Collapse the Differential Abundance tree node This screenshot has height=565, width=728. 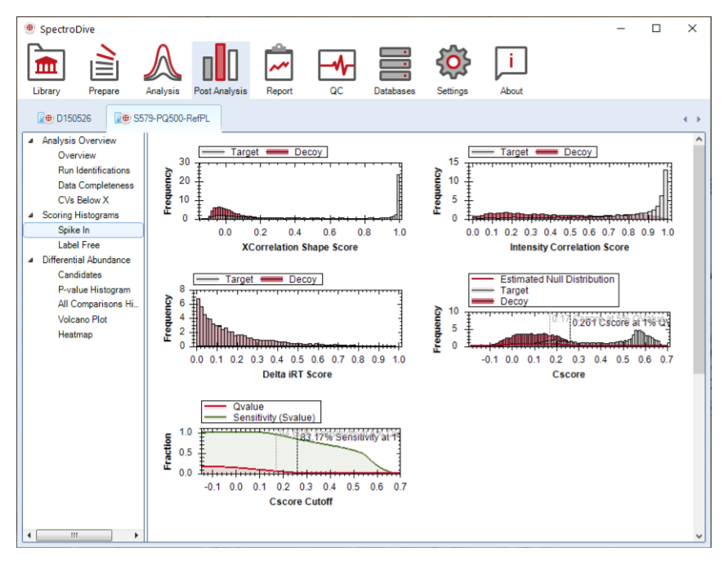[31, 260]
